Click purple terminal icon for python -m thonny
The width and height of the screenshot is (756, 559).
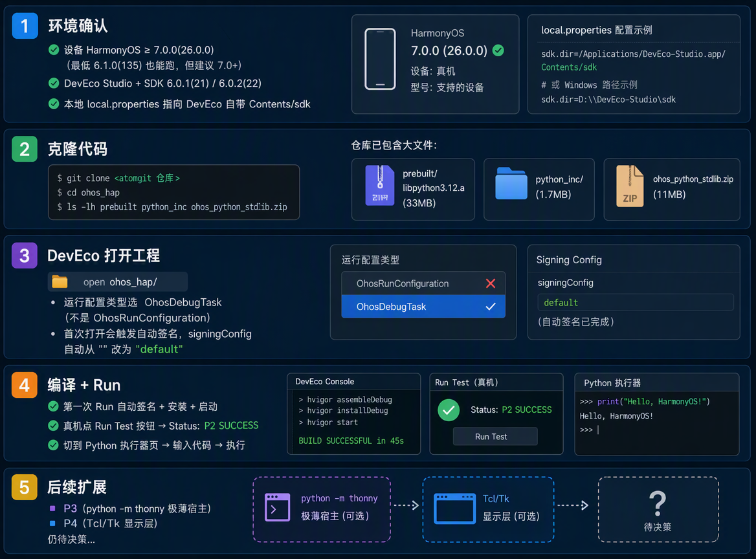(277, 507)
